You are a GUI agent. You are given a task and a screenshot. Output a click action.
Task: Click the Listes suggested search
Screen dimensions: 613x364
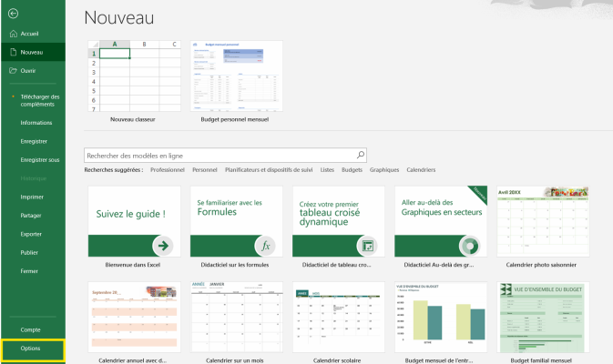pyautogui.click(x=327, y=170)
